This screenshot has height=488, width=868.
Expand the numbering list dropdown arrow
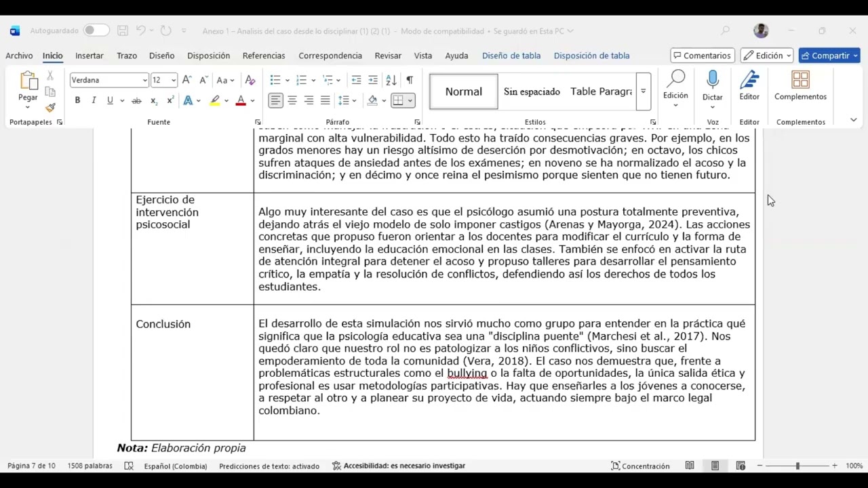pos(314,80)
